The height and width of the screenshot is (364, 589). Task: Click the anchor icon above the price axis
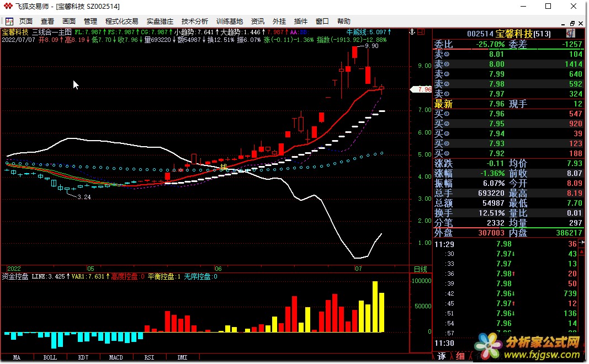pyautogui.click(x=412, y=32)
